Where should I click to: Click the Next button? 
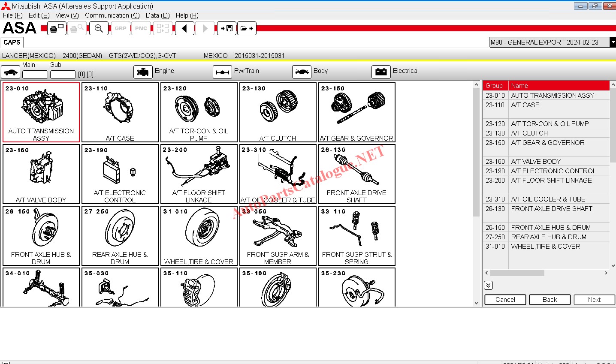click(x=595, y=300)
